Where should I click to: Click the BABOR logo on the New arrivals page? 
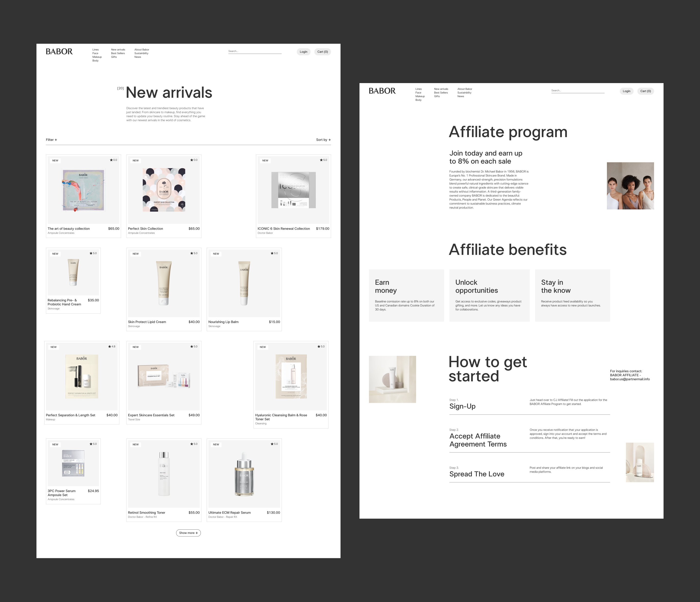(59, 51)
